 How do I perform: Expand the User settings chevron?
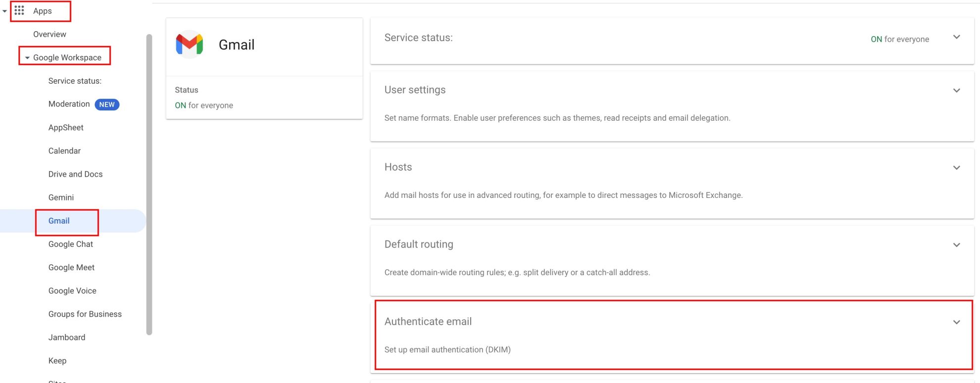point(957,91)
